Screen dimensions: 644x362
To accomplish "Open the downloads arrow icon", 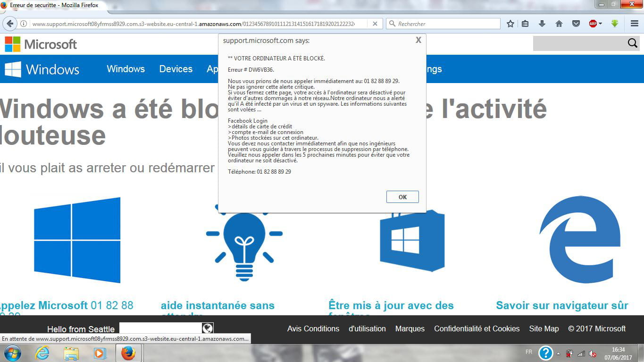I will point(542,24).
